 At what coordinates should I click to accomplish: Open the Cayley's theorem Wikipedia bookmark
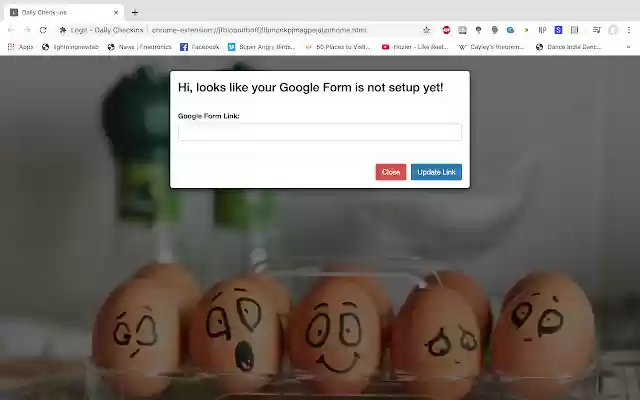pos(491,47)
